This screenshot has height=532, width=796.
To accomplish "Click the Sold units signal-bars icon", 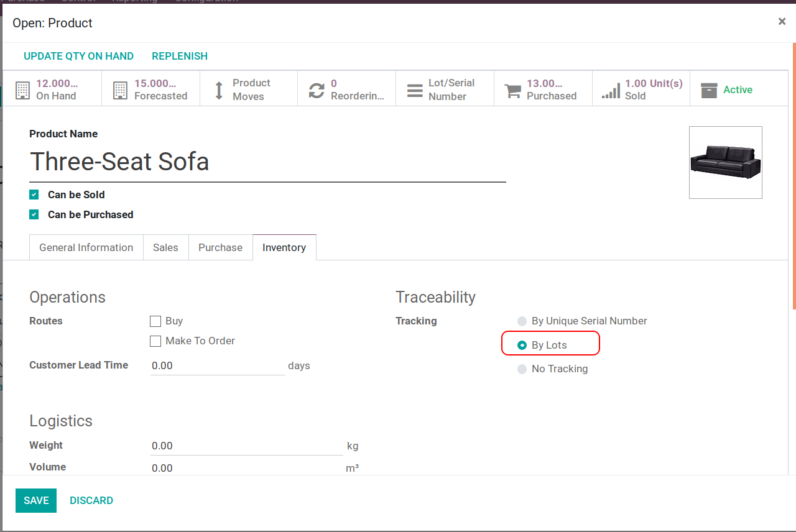I will 611,91.
